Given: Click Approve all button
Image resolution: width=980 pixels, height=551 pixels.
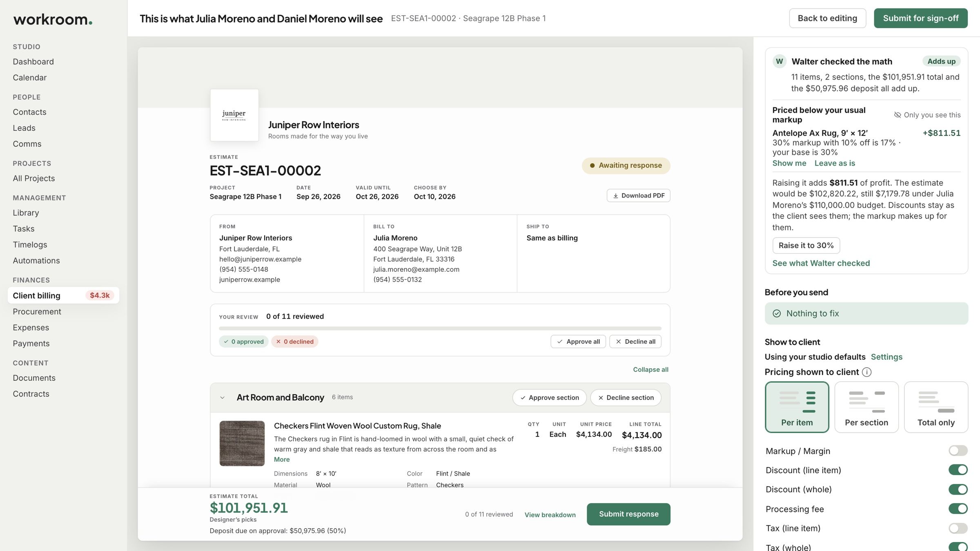Looking at the screenshot, I should tap(578, 341).
